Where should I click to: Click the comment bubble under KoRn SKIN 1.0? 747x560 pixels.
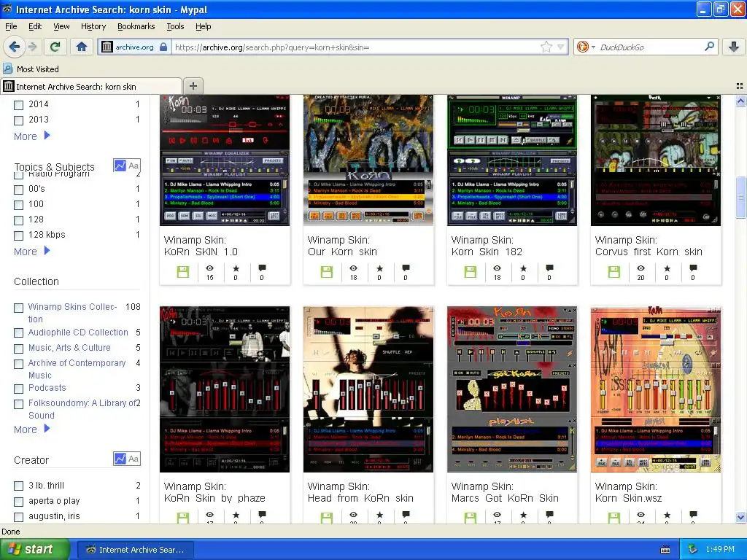coord(262,268)
